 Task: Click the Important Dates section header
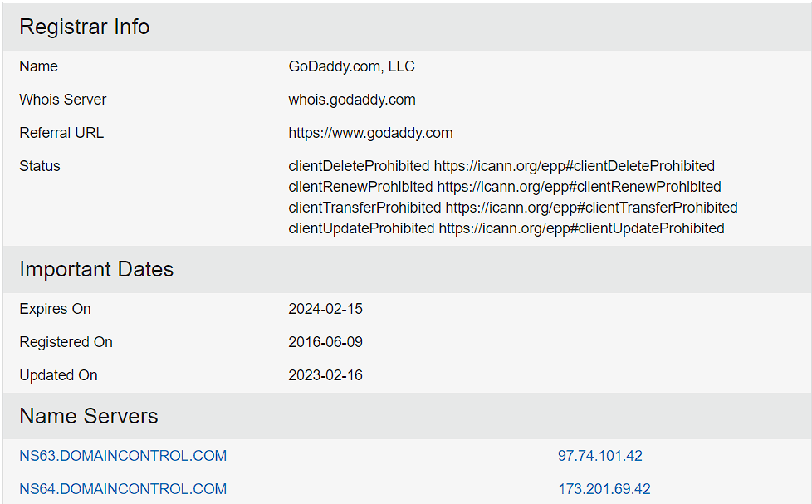tap(96, 269)
